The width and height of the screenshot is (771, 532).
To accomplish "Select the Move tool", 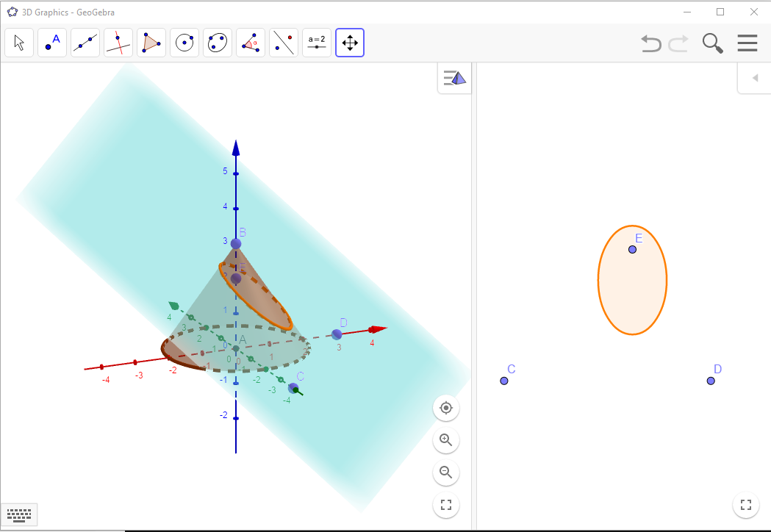I will [19, 43].
